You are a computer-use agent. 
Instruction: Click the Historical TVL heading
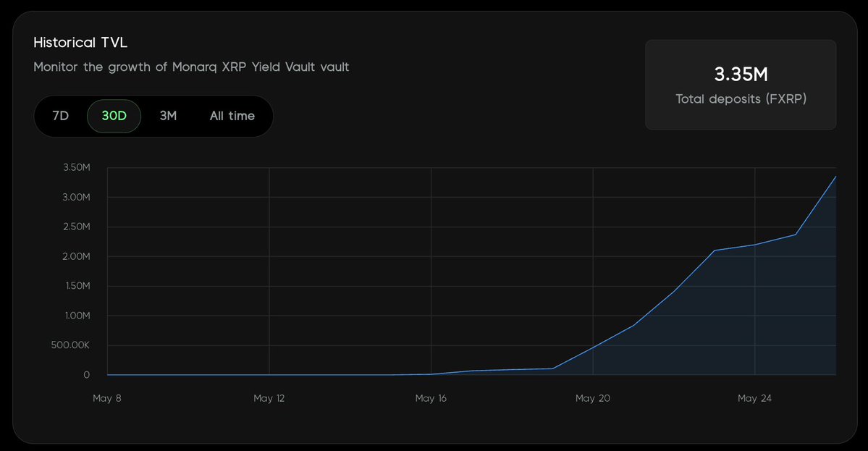(80, 43)
